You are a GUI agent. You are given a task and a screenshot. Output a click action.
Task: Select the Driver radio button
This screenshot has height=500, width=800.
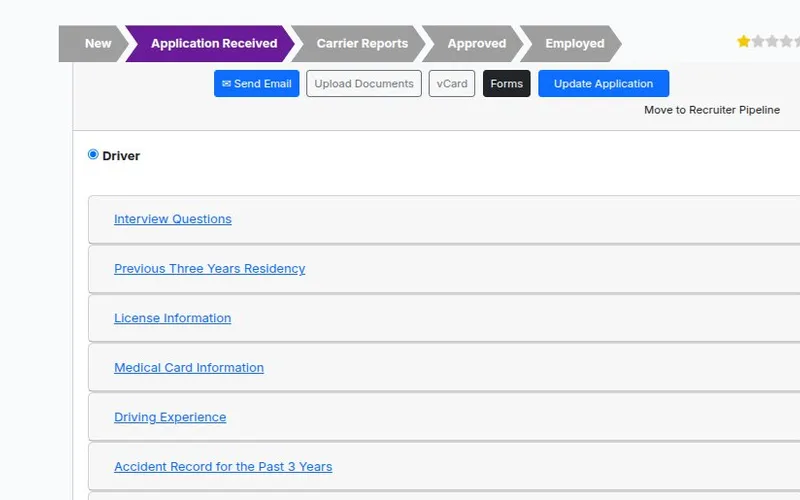(93, 154)
